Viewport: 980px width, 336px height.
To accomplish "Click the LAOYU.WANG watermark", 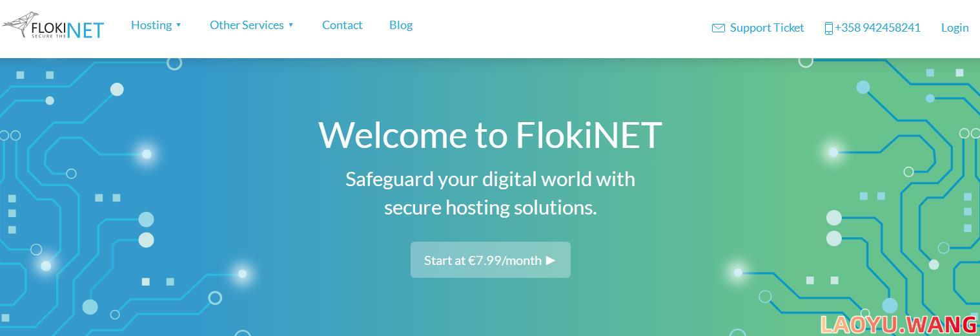I will pyautogui.click(x=899, y=324).
